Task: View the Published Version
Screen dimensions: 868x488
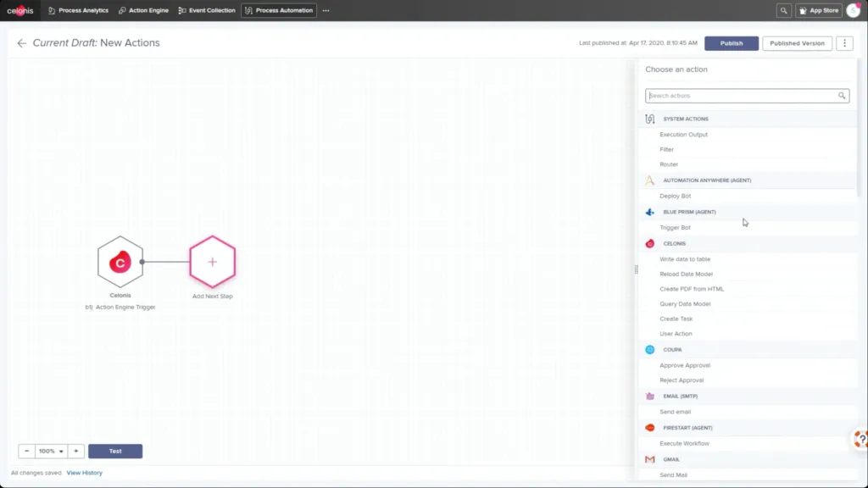Action: (797, 43)
